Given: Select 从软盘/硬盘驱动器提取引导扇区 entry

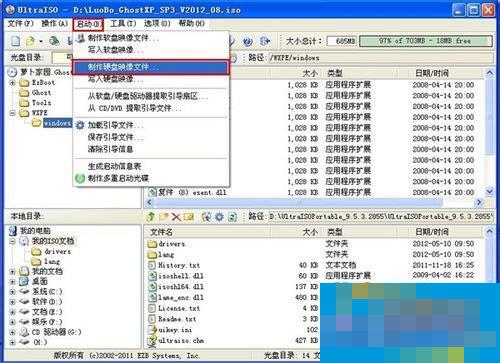Looking at the screenshot, I should pyautogui.click(x=151, y=97).
